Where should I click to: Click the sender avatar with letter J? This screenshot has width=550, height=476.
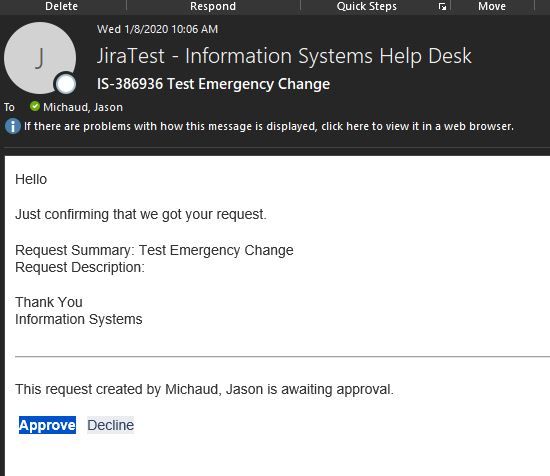(40, 58)
